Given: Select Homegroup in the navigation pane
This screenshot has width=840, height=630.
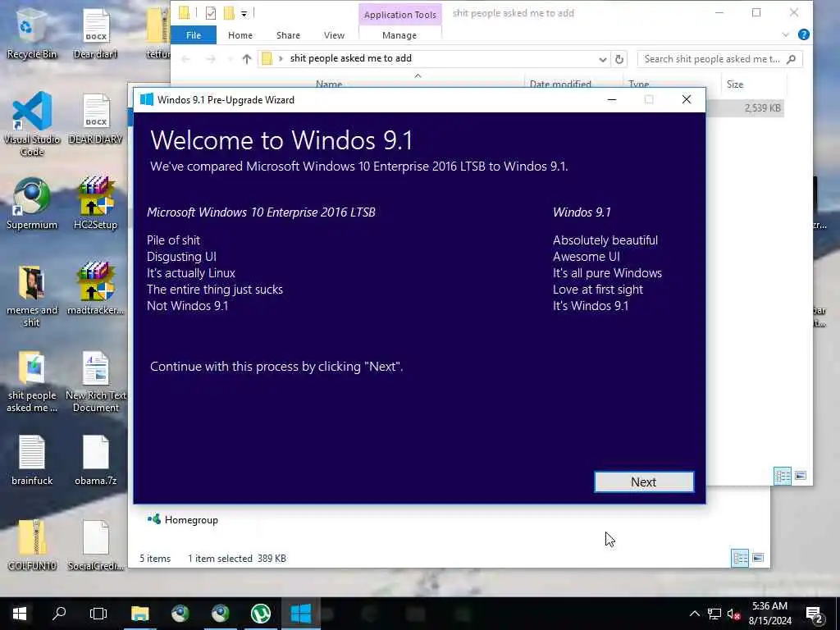Looking at the screenshot, I should 183,519.
